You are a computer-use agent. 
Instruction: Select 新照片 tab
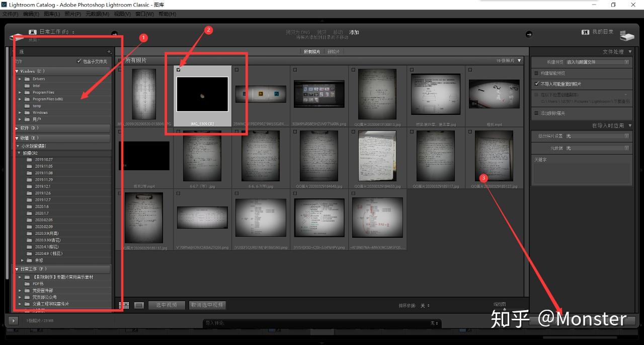pyautogui.click(x=333, y=52)
